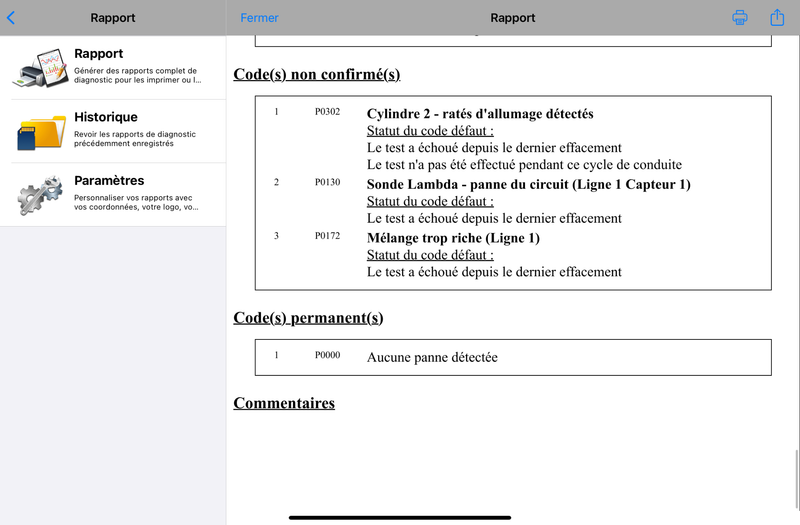Select fault code P0172 entry
Screen dimensions: 800x525
(327, 236)
